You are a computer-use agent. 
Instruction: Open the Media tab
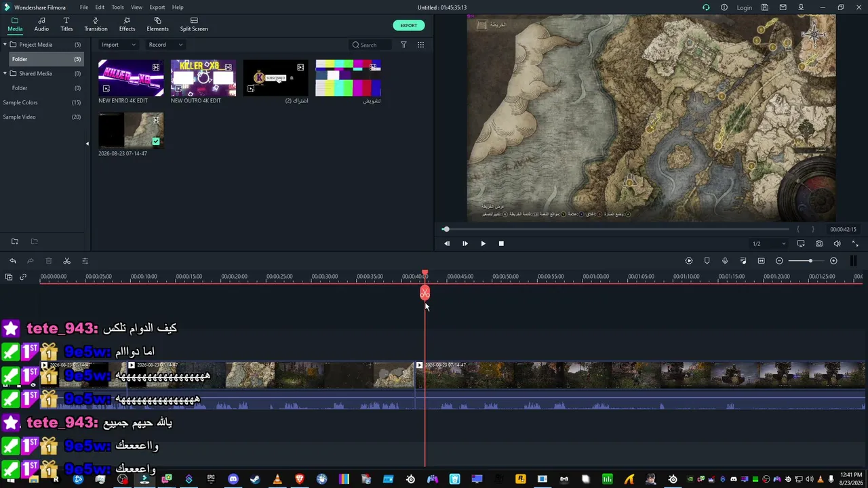(x=15, y=24)
